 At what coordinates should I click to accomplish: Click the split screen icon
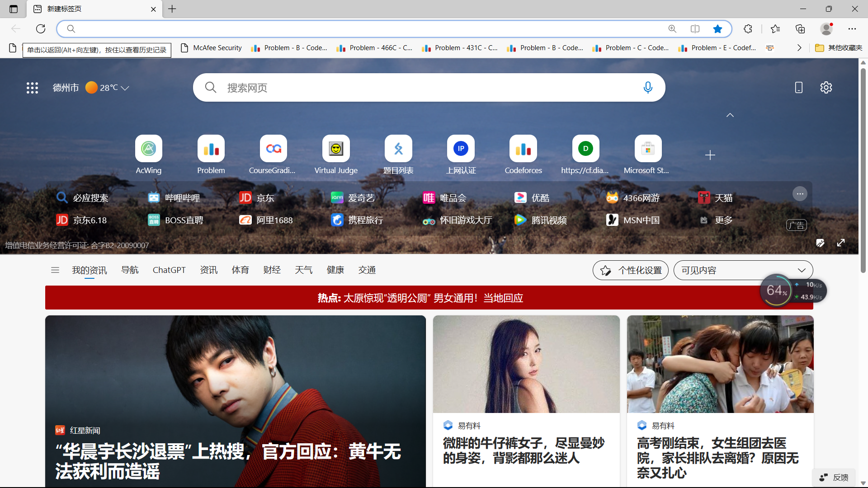pos(695,29)
